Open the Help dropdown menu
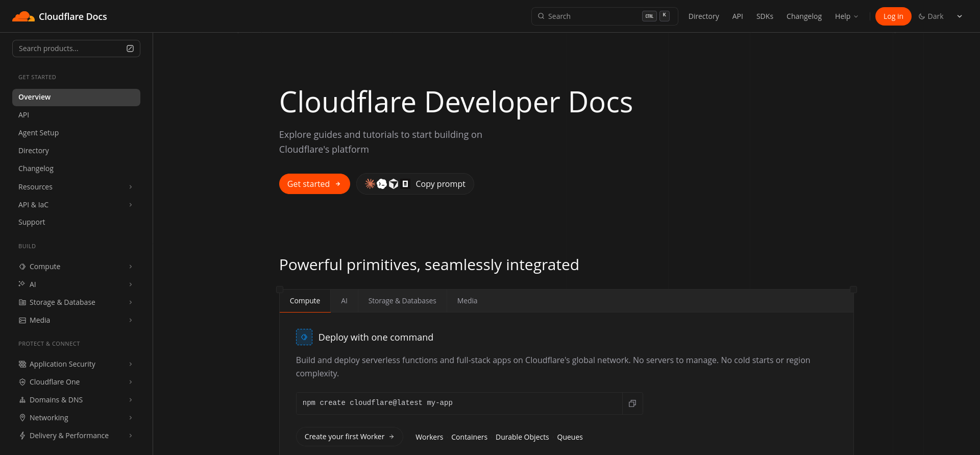 tap(846, 16)
